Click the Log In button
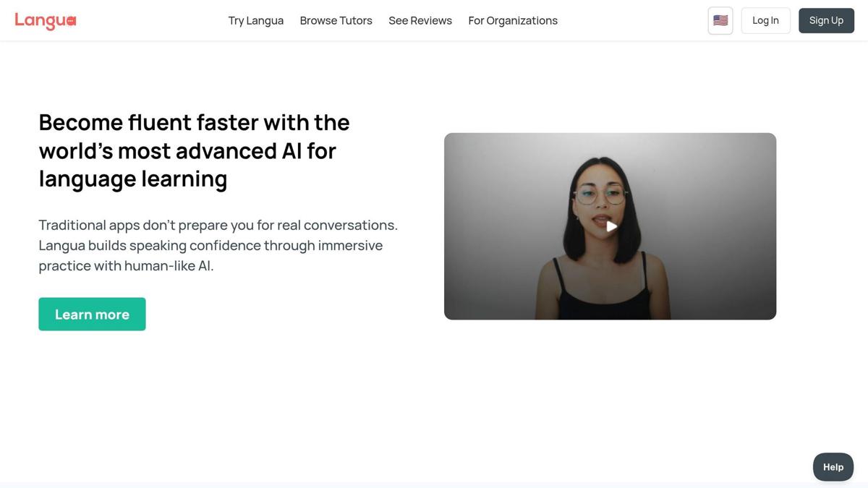 (x=765, y=20)
